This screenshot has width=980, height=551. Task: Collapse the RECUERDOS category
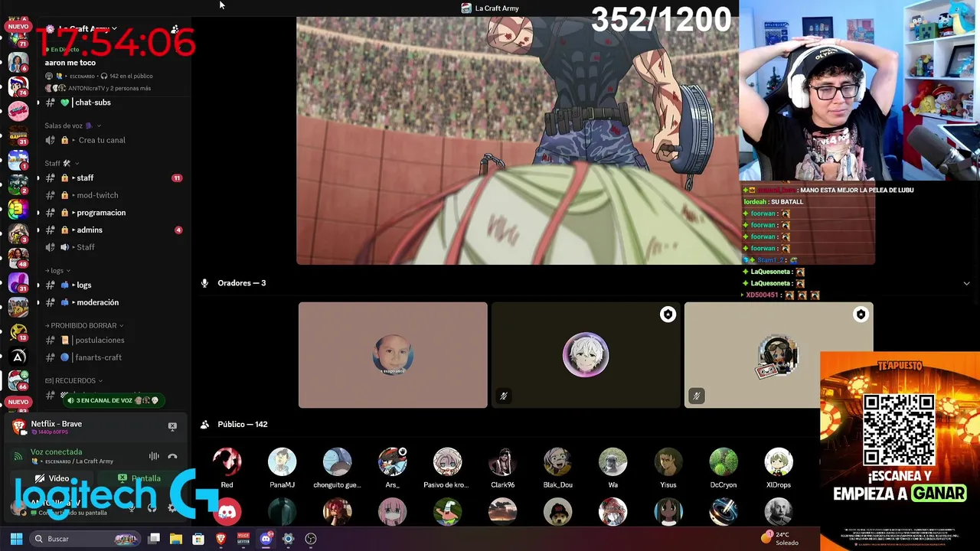tap(73, 380)
